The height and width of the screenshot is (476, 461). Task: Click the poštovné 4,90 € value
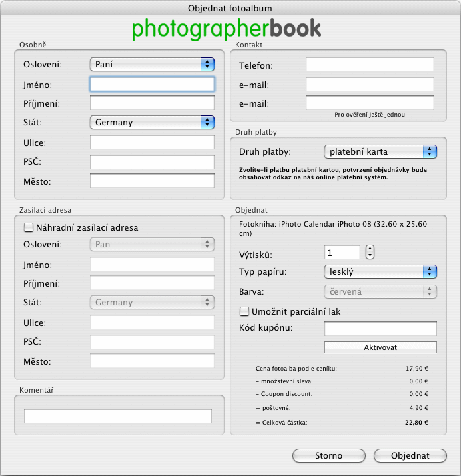tap(418, 408)
